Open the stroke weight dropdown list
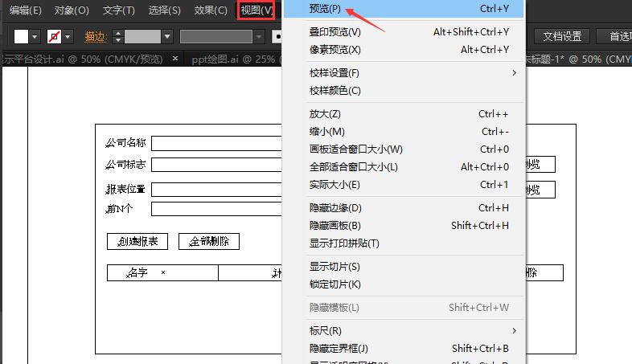 [x=167, y=37]
